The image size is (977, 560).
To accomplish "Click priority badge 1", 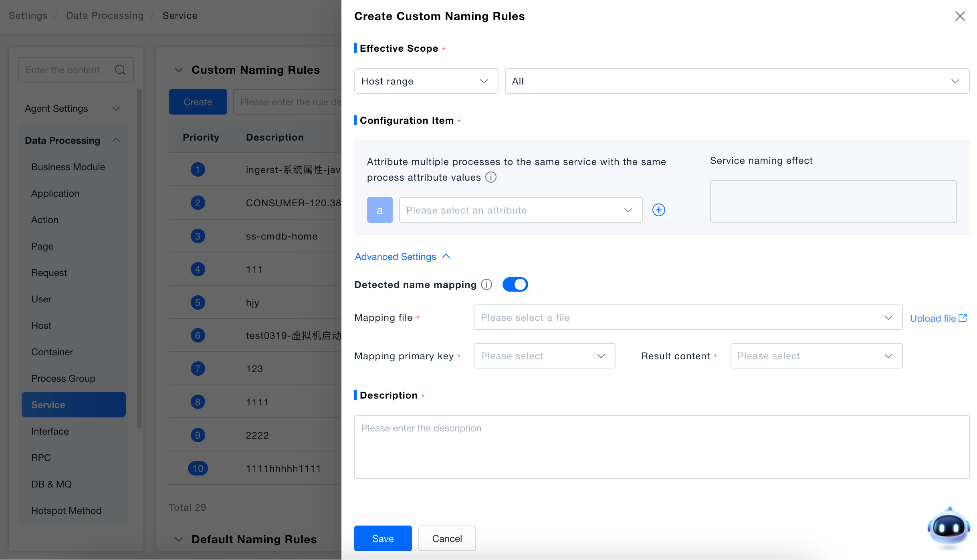I will [x=198, y=169].
